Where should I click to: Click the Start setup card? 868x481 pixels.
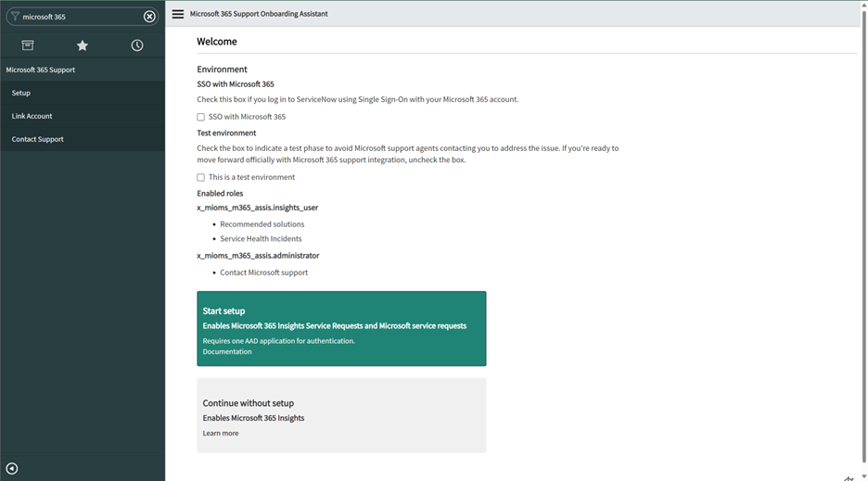341,329
